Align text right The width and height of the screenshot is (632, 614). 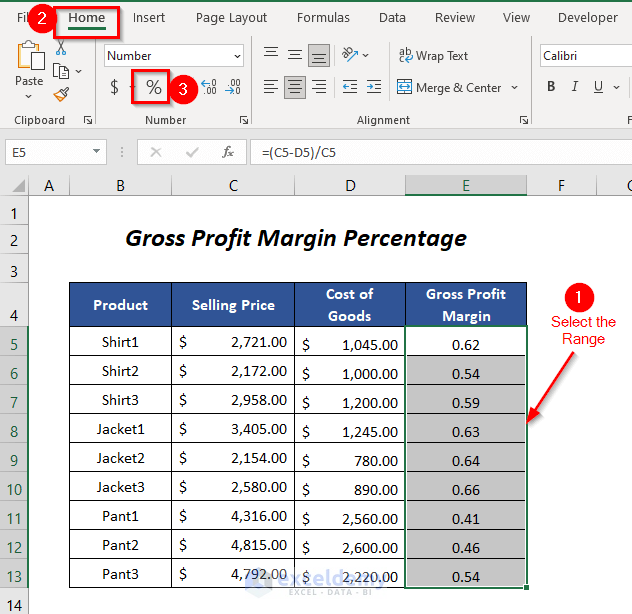(x=319, y=87)
